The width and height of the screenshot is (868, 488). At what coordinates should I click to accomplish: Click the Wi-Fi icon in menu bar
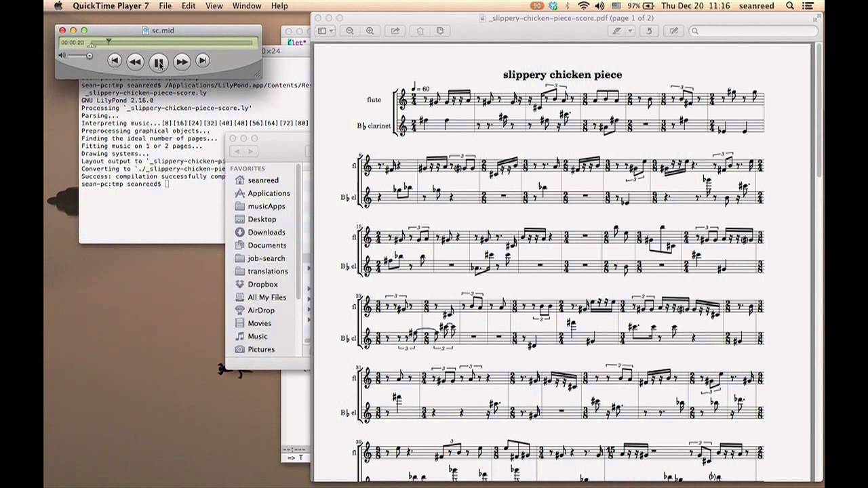tap(583, 5)
